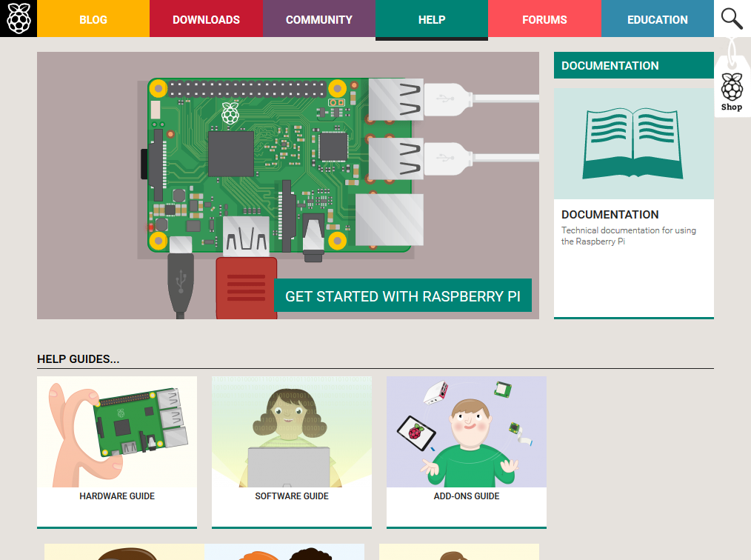Open the BLOG menu tab
Image resolution: width=751 pixels, height=560 pixels.
click(93, 19)
